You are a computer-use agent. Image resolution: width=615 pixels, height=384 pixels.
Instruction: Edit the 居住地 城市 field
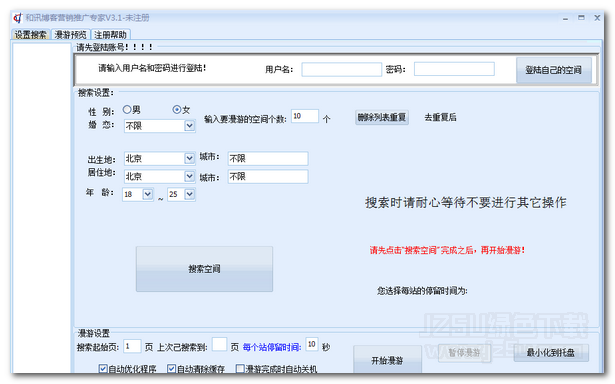tap(268, 177)
